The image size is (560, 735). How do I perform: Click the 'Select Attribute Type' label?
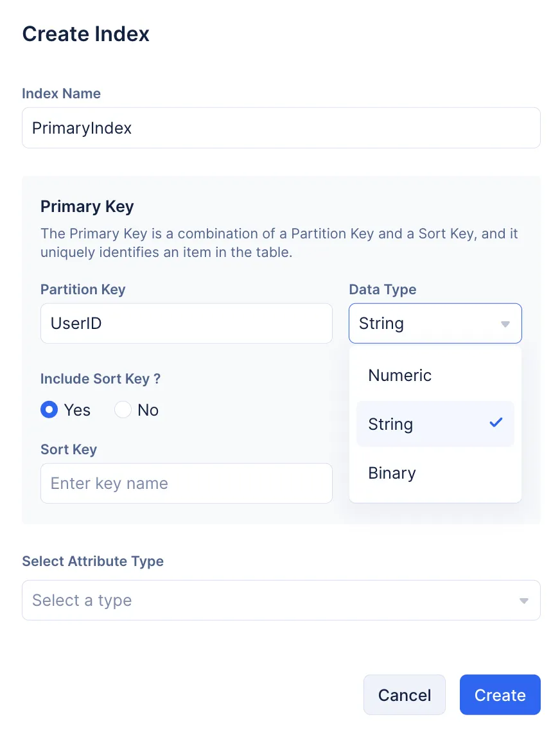point(92,561)
